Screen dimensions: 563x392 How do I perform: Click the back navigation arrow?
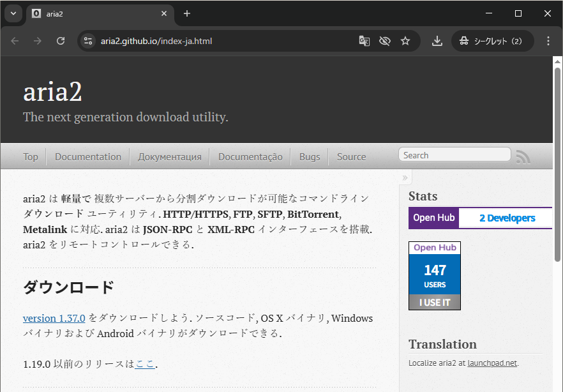click(15, 41)
